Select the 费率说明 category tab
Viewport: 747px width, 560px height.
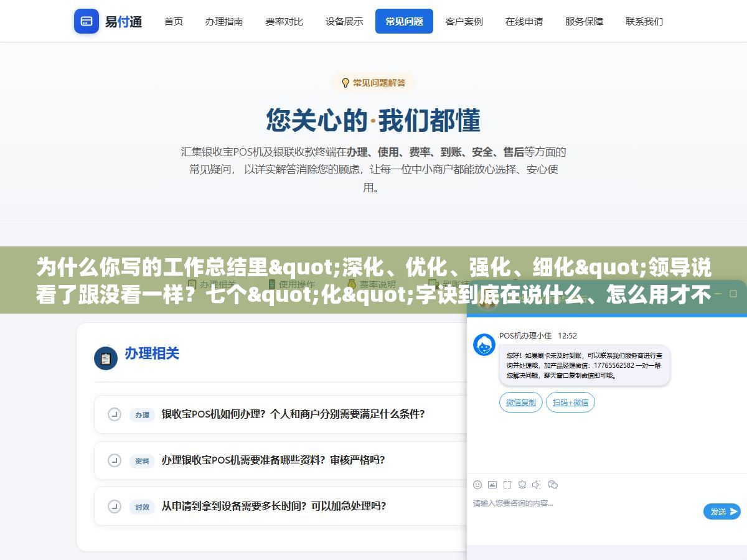point(372,284)
